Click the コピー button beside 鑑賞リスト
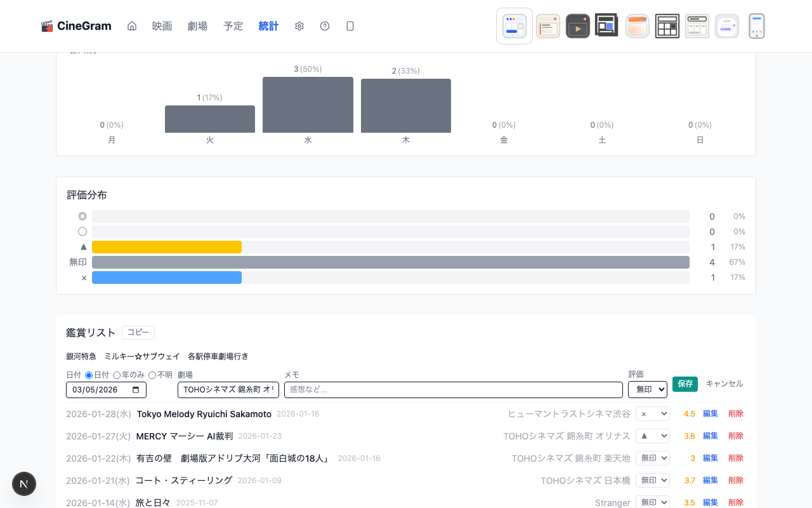The height and width of the screenshot is (508, 812). (x=138, y=333)
